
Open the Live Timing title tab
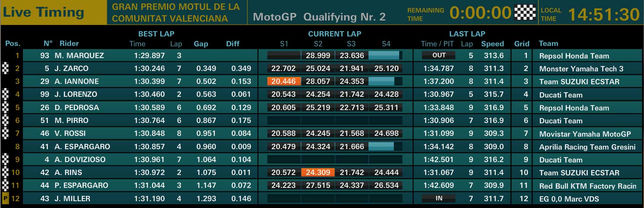43,12
